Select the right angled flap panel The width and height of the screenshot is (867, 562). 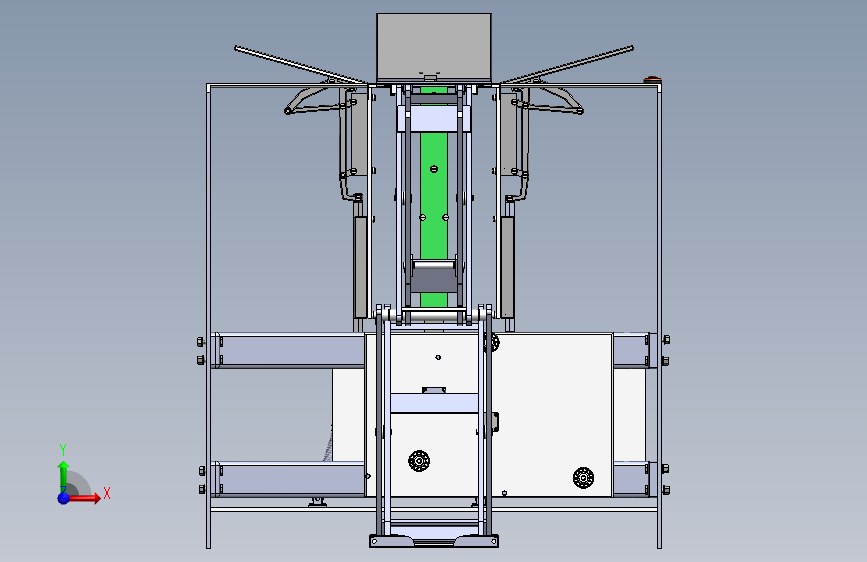click(x=567, y=65)
